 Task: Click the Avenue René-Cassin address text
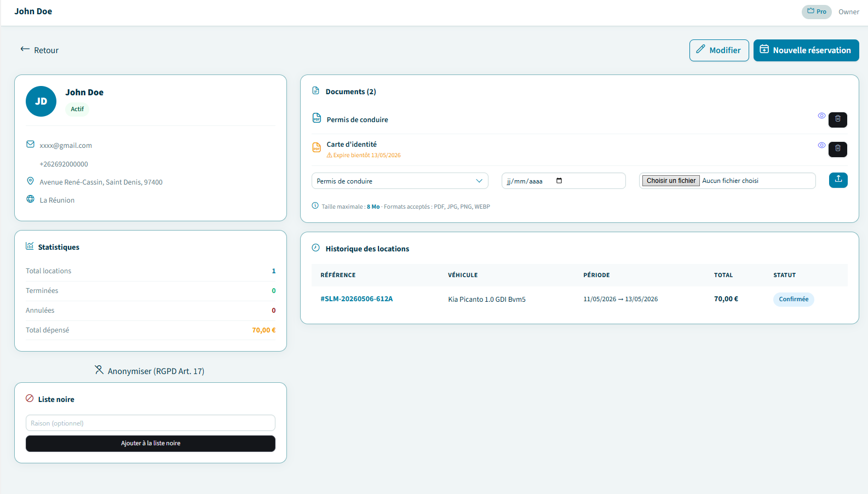coord(101,182)
